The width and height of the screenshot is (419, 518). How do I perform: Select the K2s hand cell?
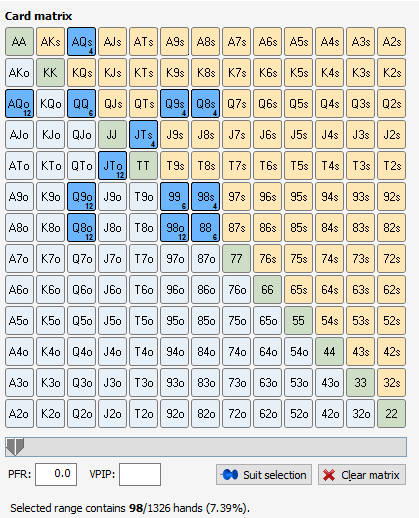pos(391,73)
